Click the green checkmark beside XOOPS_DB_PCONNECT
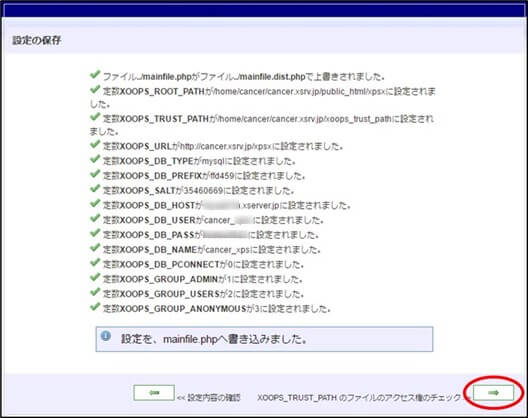The width and height of the screenshot is (528, 418). pos(95,262)
